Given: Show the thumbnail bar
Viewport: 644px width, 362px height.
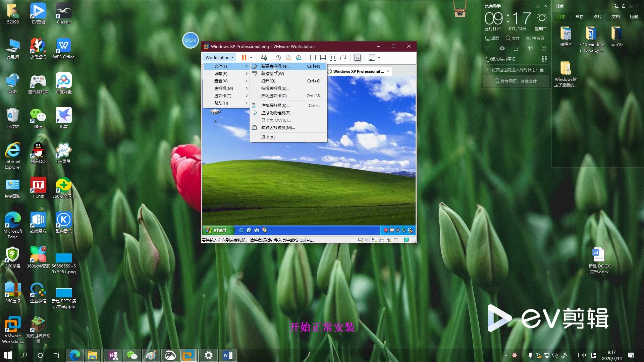Looking at the screenshot, I should [x=323, y=58].
